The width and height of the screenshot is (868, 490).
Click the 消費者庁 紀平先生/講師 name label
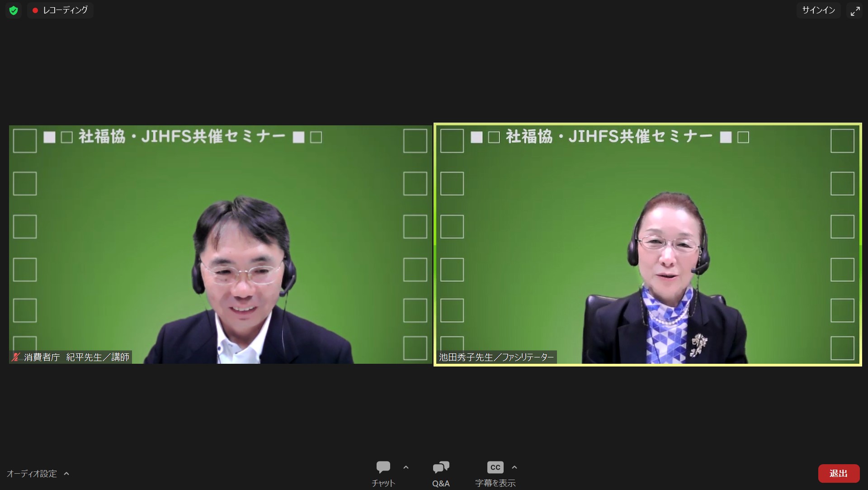(76, 357)
